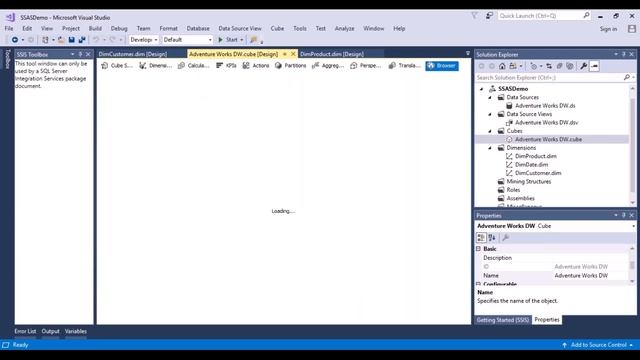Open the Dimension Usage designer tab
Screen dimensions: 640x360
click(x=155, y=65)
